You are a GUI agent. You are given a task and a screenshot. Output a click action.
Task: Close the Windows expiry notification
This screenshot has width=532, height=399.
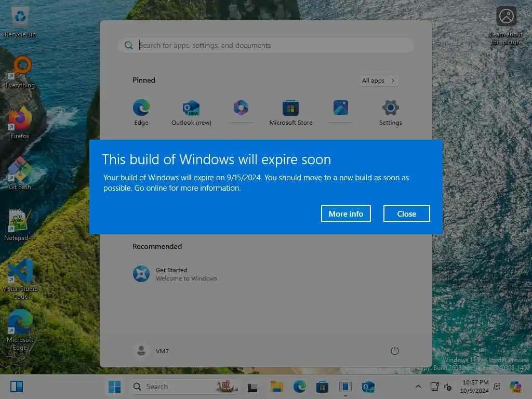tap(406, 214)
